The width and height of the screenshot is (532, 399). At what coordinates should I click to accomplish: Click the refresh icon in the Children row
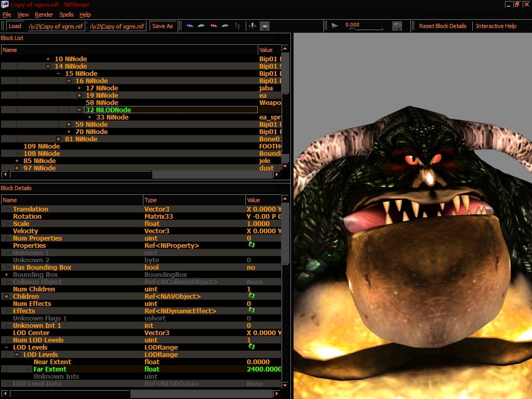point(251,296)
